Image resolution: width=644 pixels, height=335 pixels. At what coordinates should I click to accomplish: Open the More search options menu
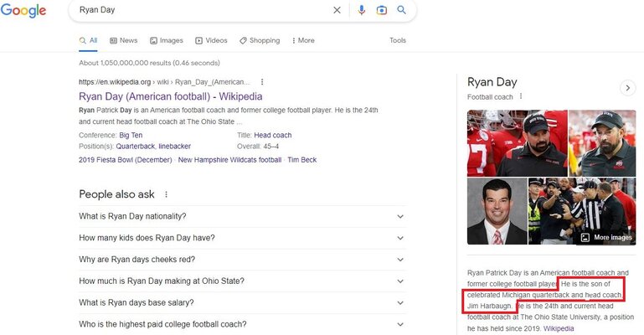click(x=303, y=41)
